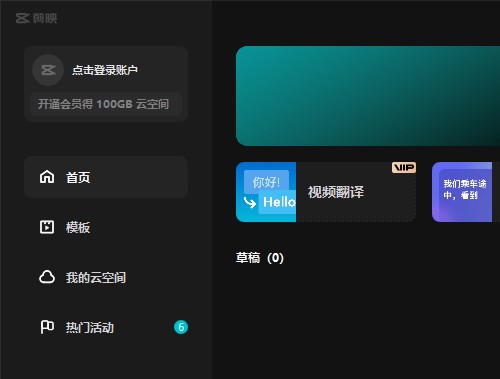Click the 草稿 (0) heading
500x379 pixels.
260,258
